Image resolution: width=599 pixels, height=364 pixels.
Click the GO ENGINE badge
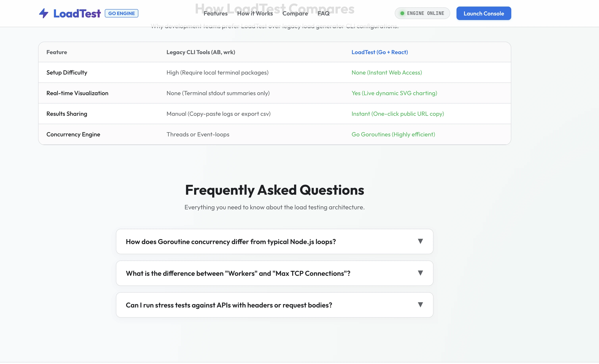(x=121, y=13)
